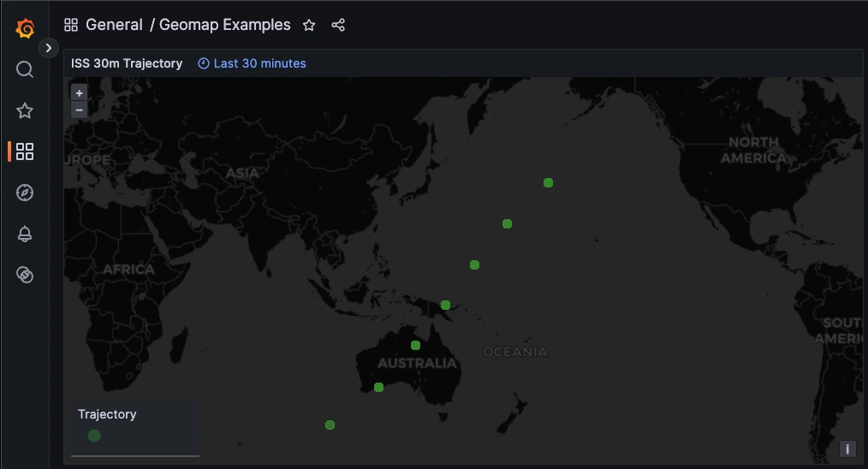This screenshot has width=868, height=469.
Task: Select the trajectory point on Australia's southwest coast
Action: 378,387
